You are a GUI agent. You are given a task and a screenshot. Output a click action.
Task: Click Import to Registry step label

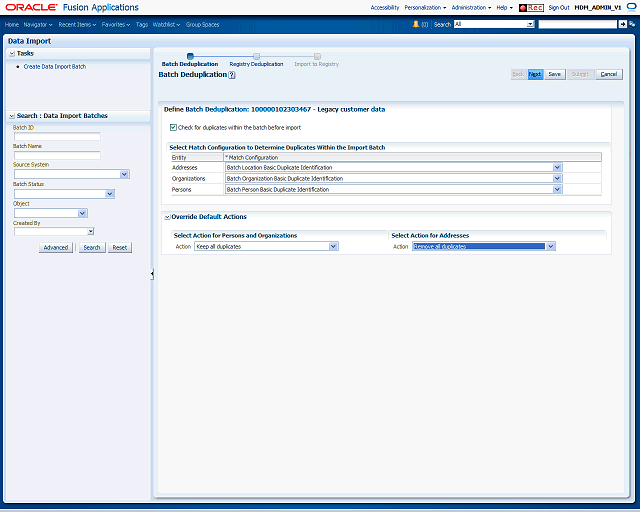(x=317, y=64)
